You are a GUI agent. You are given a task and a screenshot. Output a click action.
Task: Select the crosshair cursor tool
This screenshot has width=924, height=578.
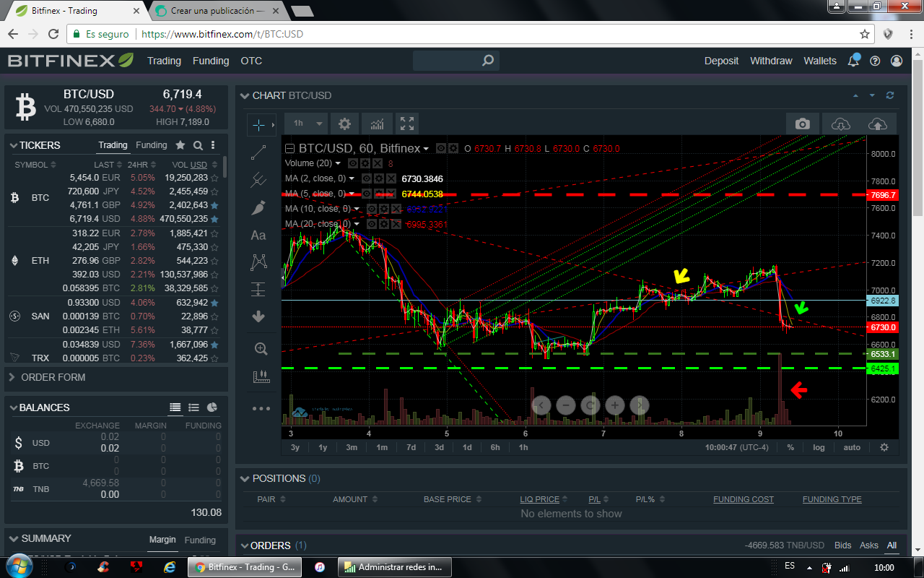(x=258, y=125)
